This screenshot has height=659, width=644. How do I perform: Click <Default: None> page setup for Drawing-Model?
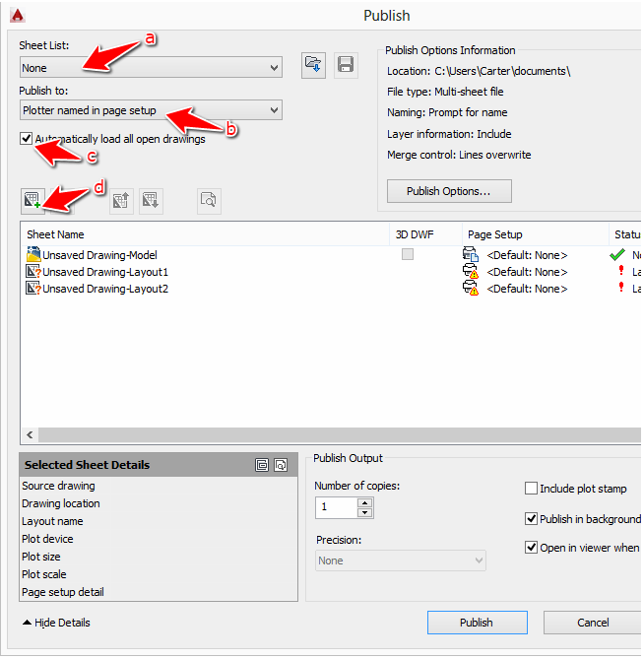527,255
